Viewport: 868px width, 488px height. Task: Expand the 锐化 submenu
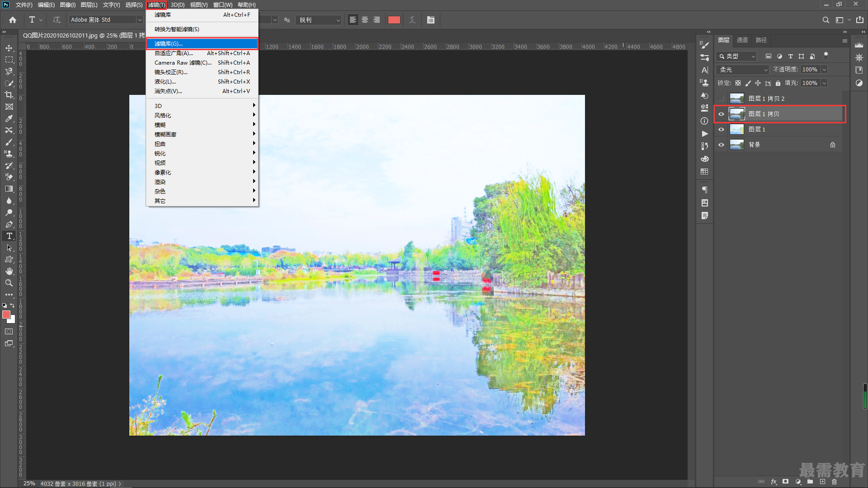tap(202, 153)
